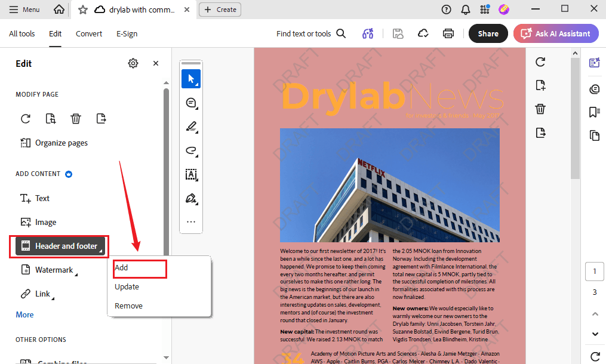
Task: Open the Header and footer dropdown
Action: pos(60,246)
